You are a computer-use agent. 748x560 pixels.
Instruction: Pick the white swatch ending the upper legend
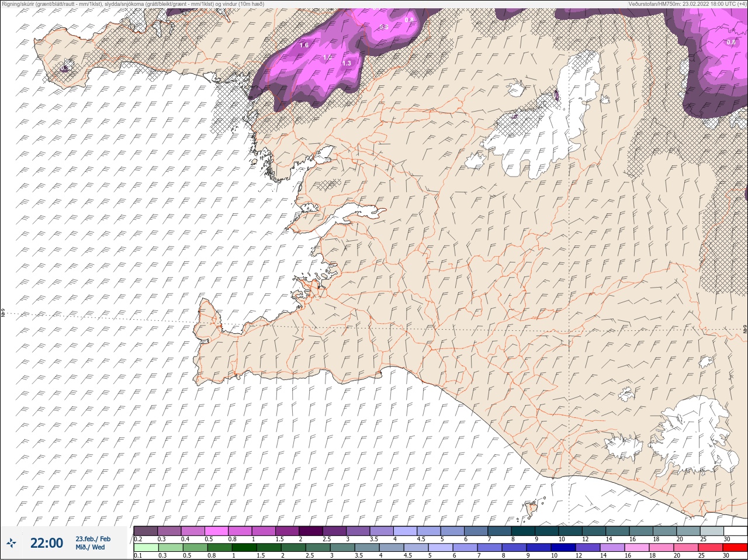click(x=735, y=531)
